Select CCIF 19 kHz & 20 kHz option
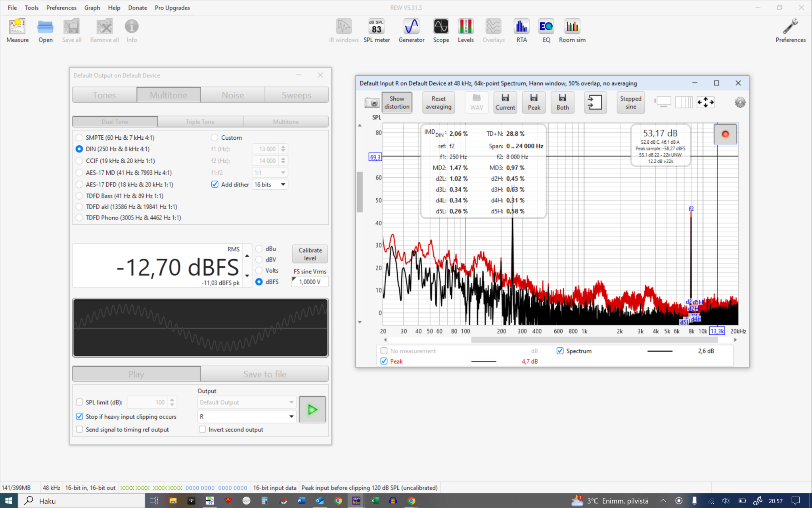The image size is (812, 508). [79, 161]
